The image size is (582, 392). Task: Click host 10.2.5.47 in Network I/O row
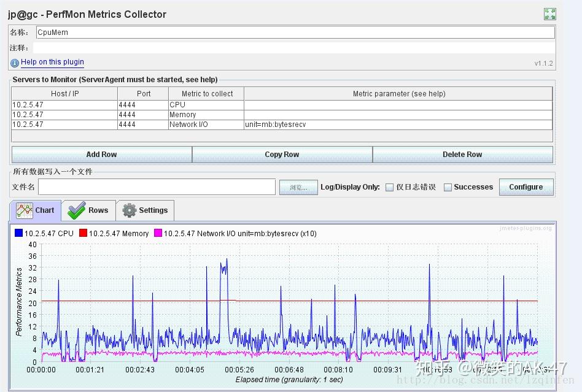click(x=64, y=125)
